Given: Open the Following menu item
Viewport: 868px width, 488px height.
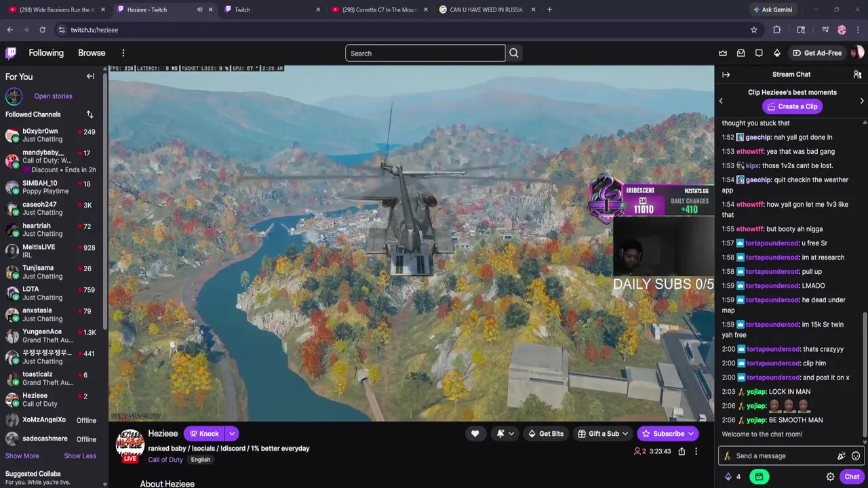Looking at the screenshot, I should [x=46, y=53].
